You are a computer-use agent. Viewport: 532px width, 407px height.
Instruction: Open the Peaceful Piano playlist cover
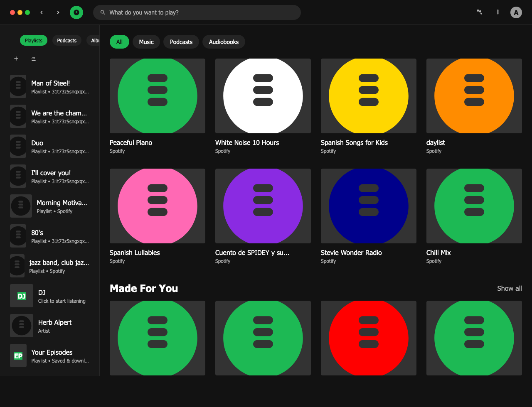(158, 96)
